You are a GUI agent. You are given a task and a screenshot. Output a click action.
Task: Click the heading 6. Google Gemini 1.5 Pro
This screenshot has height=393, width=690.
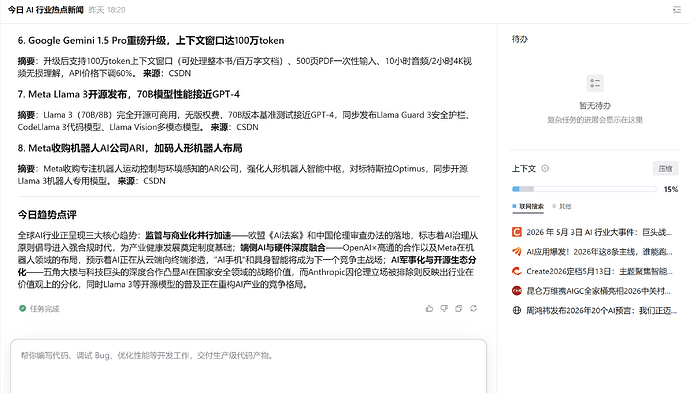(151, 40)
